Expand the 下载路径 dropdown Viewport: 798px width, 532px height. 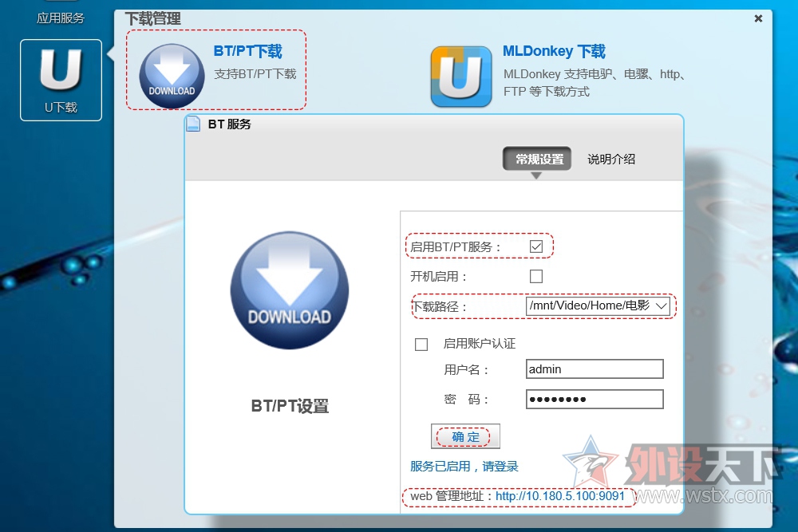coord(598,306)
